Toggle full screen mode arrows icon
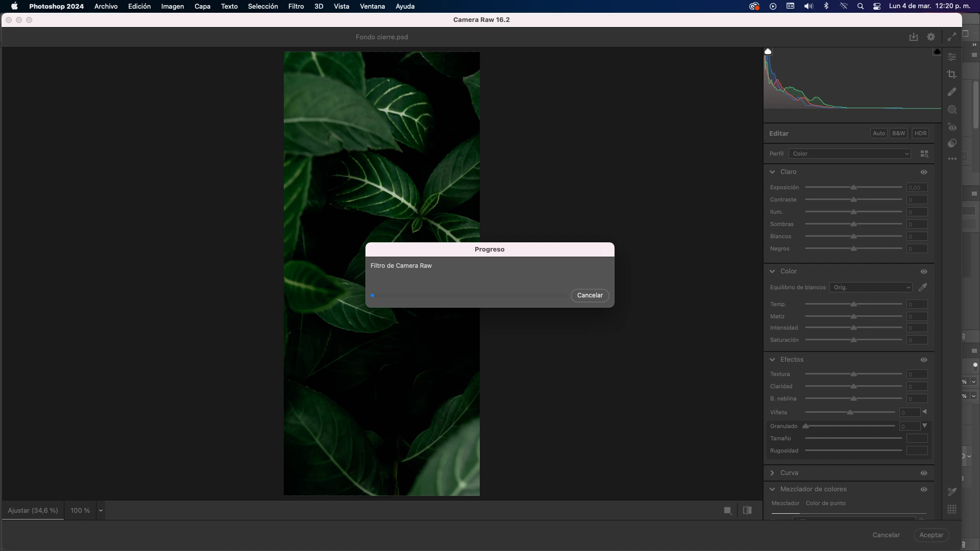The width and height of the screenshot is (980, 551). (x=952, y=37)
